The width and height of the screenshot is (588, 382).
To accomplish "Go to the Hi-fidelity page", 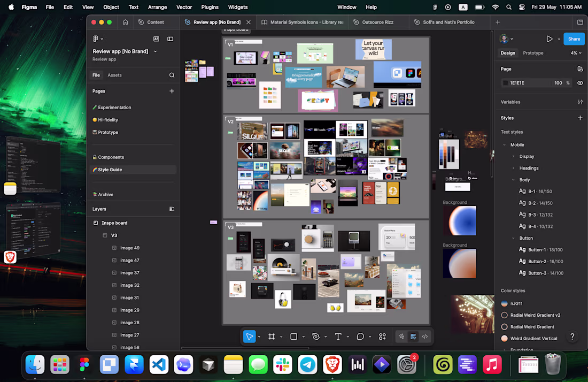I will click(x=108, y=120).
